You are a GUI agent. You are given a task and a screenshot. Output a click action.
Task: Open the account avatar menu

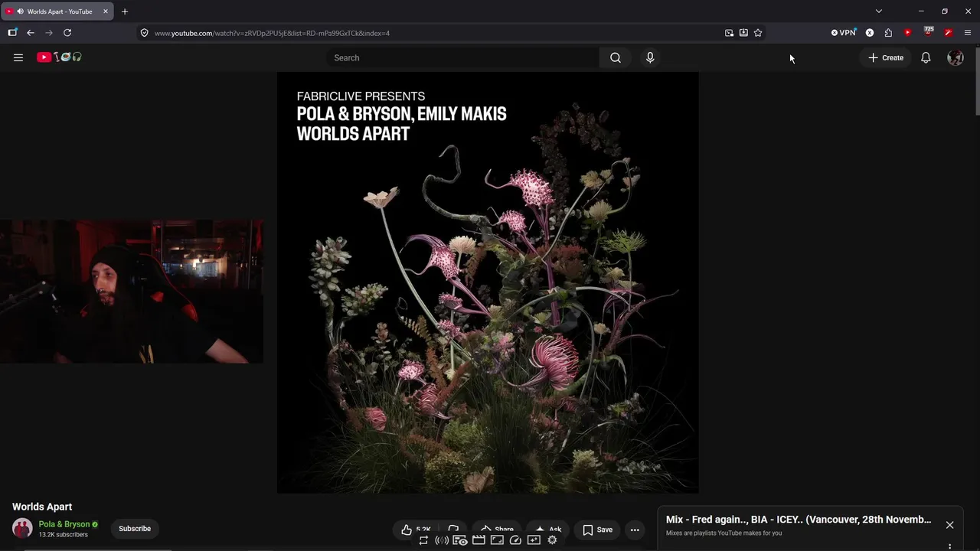[x=955, y=57]
